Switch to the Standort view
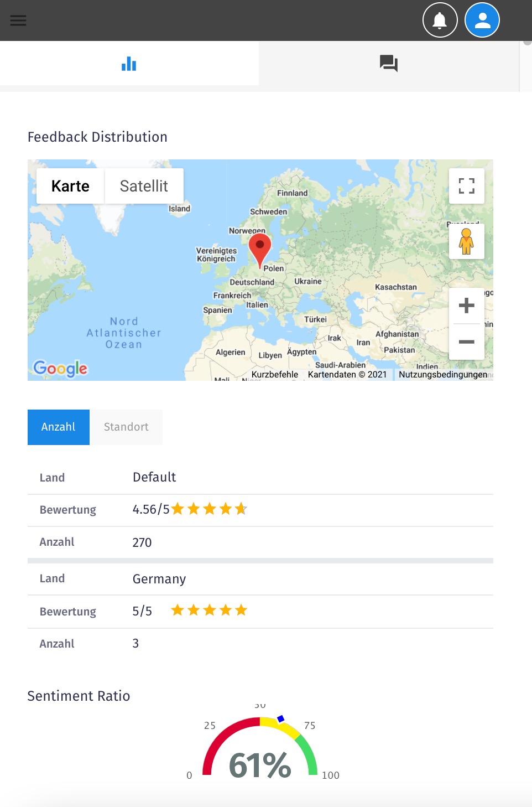 pyautogui.click(x=126, y=427)
